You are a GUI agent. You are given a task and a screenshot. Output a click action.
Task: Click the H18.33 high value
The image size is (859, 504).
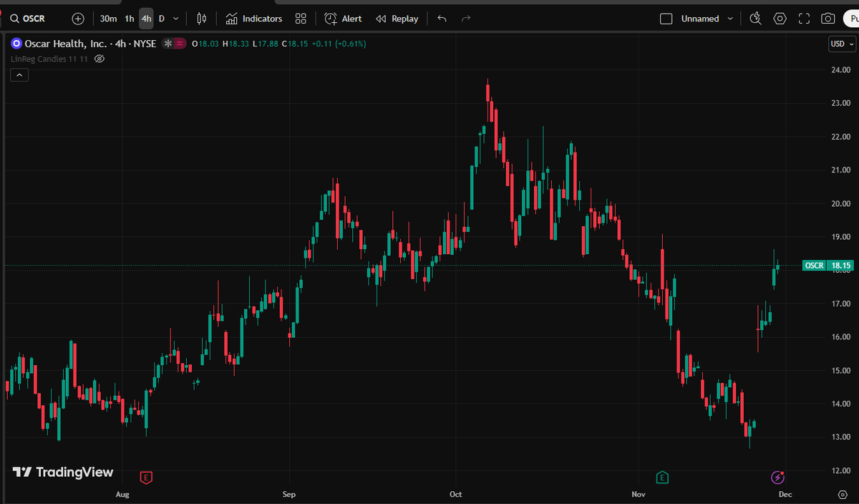pos(236,44)
